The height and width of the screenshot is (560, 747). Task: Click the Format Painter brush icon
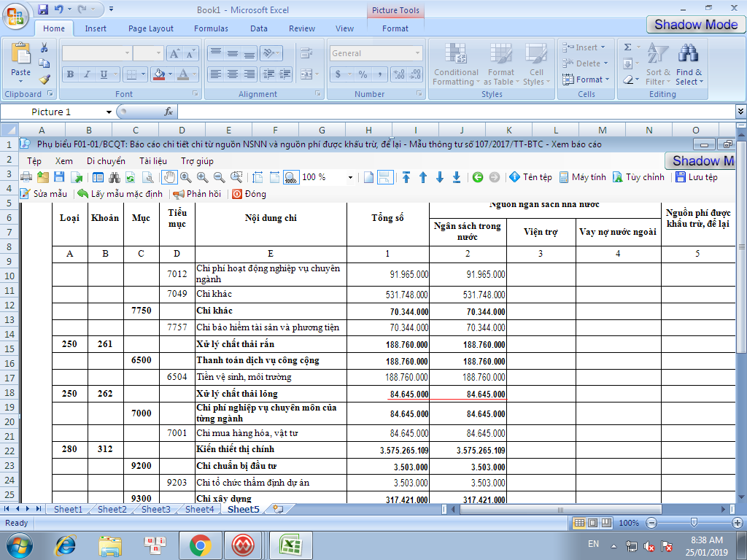(x=44, y=79)
